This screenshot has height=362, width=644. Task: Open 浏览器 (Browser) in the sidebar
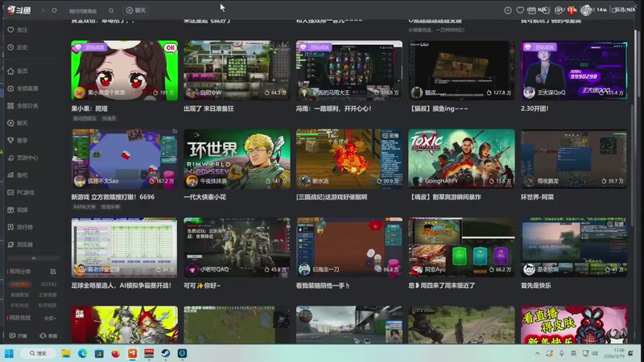(20, 245)
